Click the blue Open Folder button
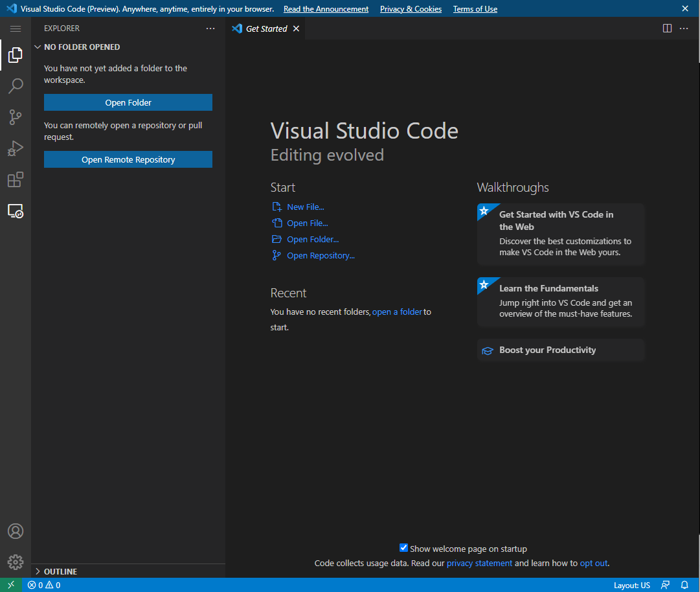This screenshot has width=700, height=592. click(x=128, y=102)
